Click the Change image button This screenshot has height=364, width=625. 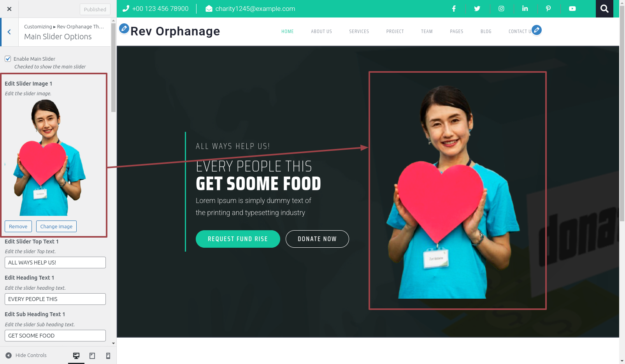pyautogui.click(x=56, y=226)
